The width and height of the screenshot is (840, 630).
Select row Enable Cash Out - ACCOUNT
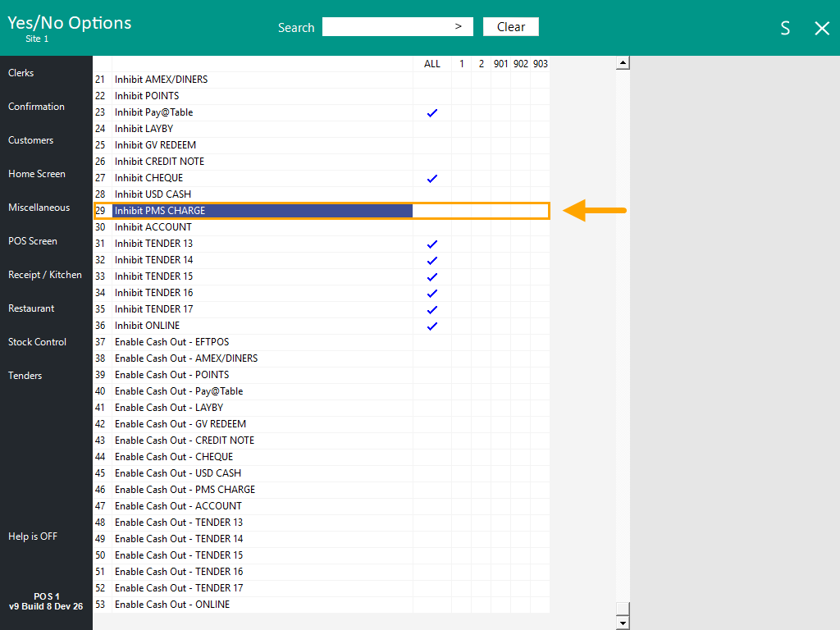[x=322, y=506]
